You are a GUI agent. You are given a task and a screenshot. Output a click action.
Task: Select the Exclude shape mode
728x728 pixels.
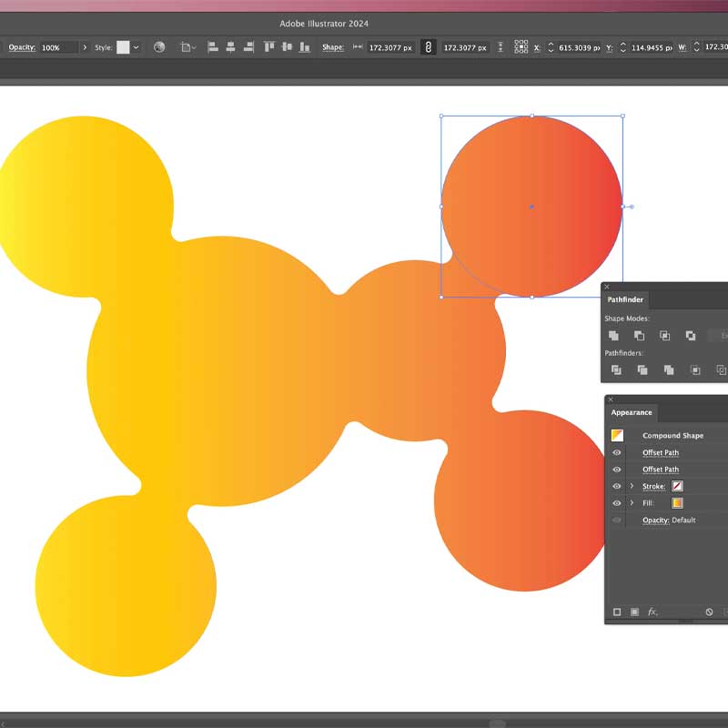[691, 335]
